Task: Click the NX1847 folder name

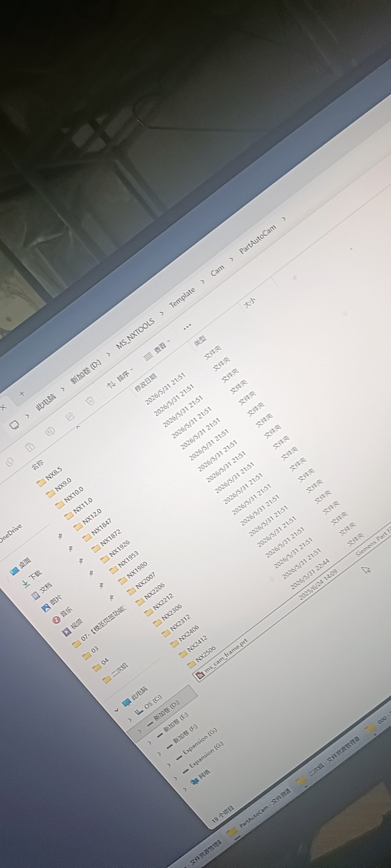Action: (x=102, y=527)
